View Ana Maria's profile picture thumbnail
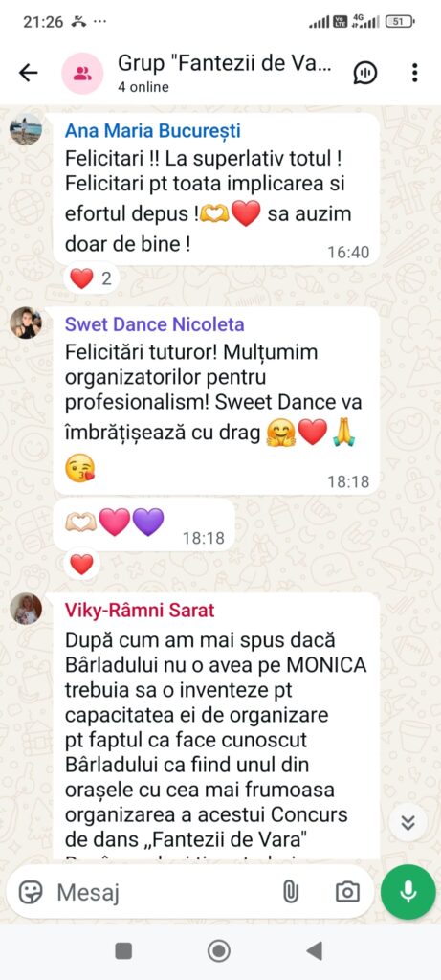The height and width of the screenshot is (980, 441). click(x=26, y=129)
